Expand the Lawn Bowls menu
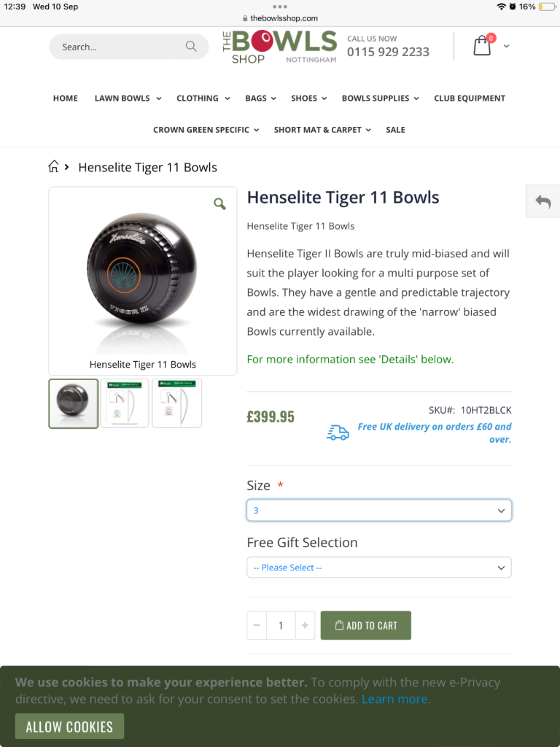The image size is (560, 747). click(128, 98)
